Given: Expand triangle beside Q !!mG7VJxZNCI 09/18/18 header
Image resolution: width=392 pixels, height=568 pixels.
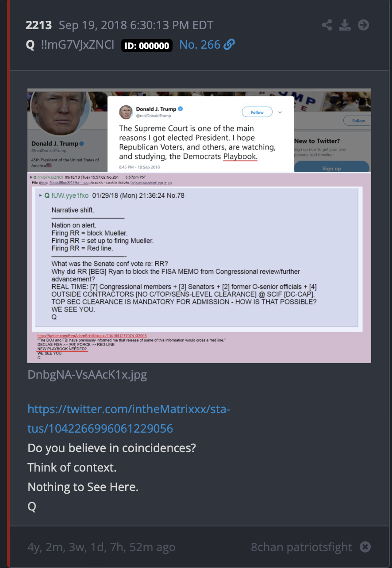Looking at the screenshot, I should pyautogui.click(x=30, y=177).
